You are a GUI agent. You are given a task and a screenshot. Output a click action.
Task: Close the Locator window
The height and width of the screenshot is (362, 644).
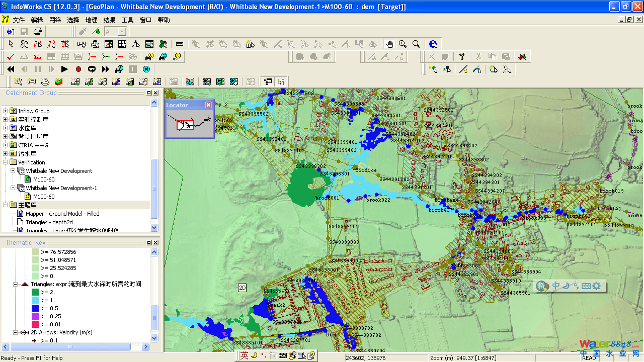click(208, 105)
